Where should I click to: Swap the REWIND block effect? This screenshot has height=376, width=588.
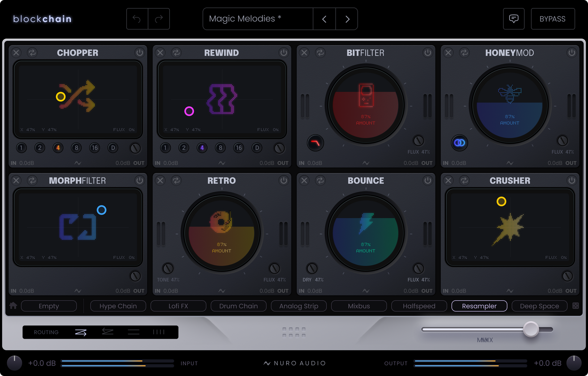[176, 53]
